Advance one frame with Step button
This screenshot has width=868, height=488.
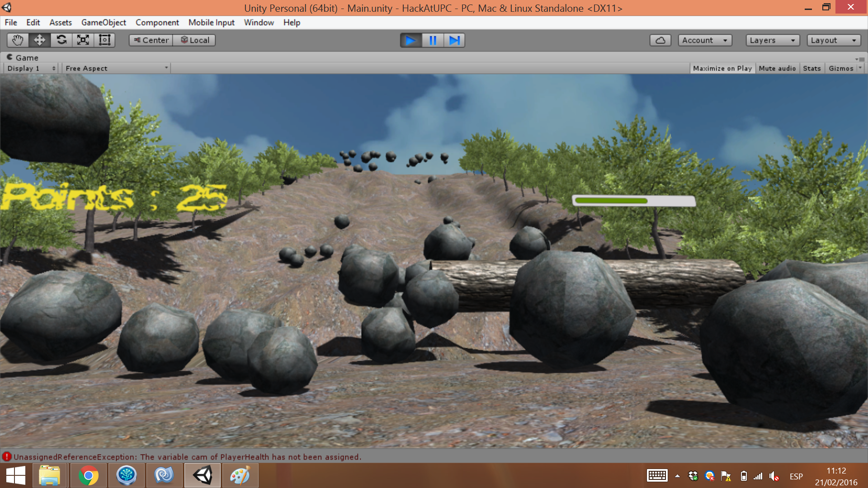[x=454, y=40]
